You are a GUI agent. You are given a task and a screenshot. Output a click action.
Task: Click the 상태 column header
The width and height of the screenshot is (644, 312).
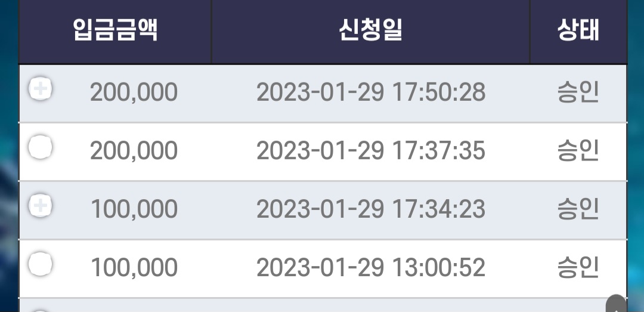(x=578, y=30)
